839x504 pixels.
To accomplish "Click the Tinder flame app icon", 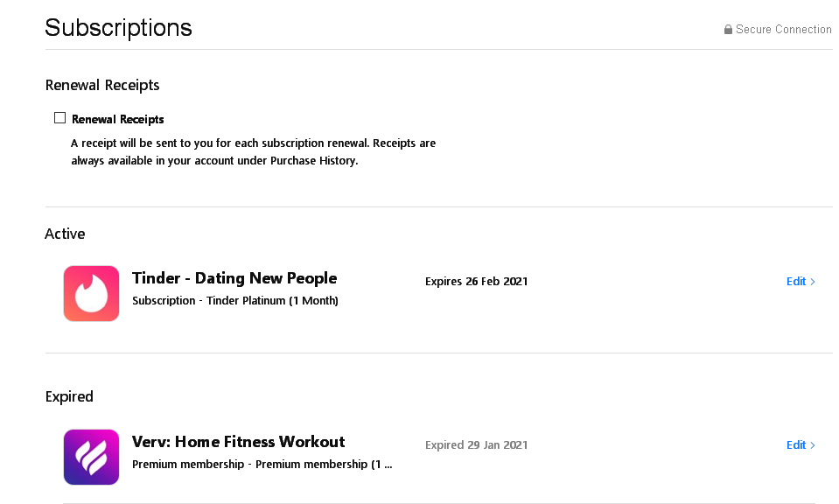I will pyautogui.click(x=91, y=293).
